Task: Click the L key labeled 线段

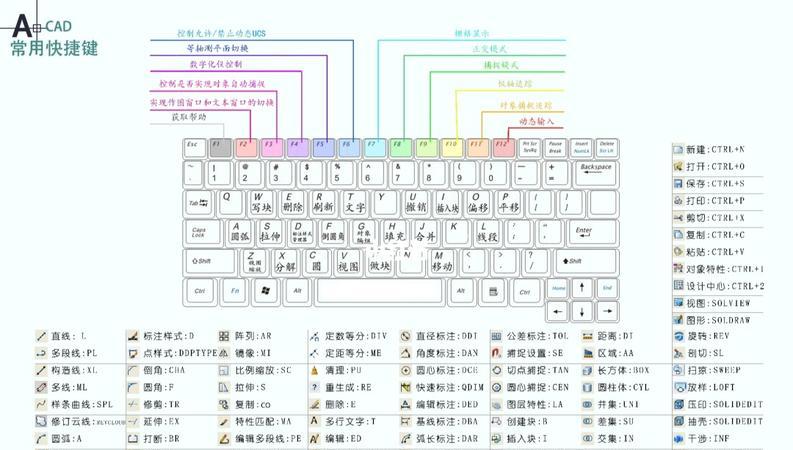Action: coord(487,232)
